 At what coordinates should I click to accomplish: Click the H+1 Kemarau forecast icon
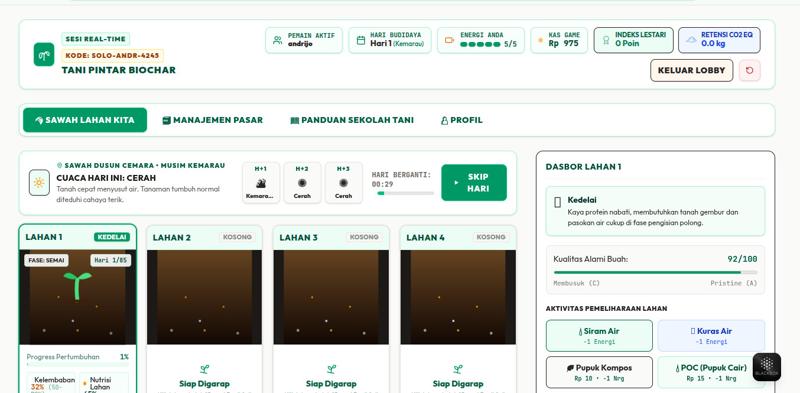click(261, 183)
